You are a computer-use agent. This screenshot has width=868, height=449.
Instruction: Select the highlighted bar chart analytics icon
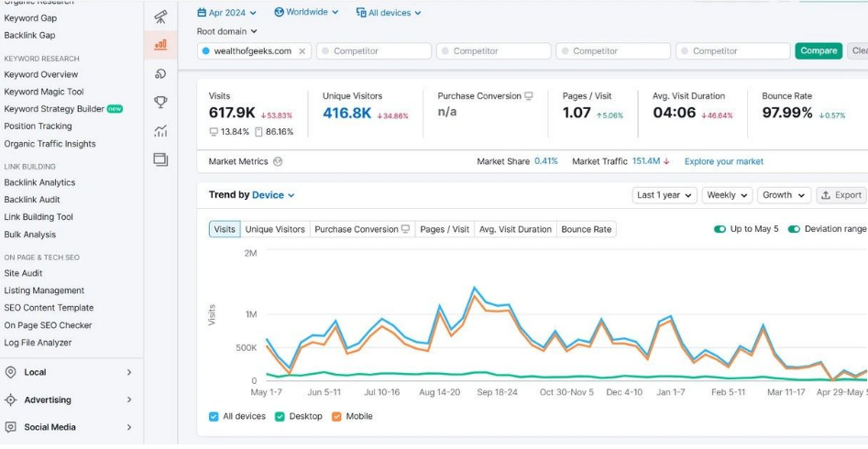pos(160,44)
